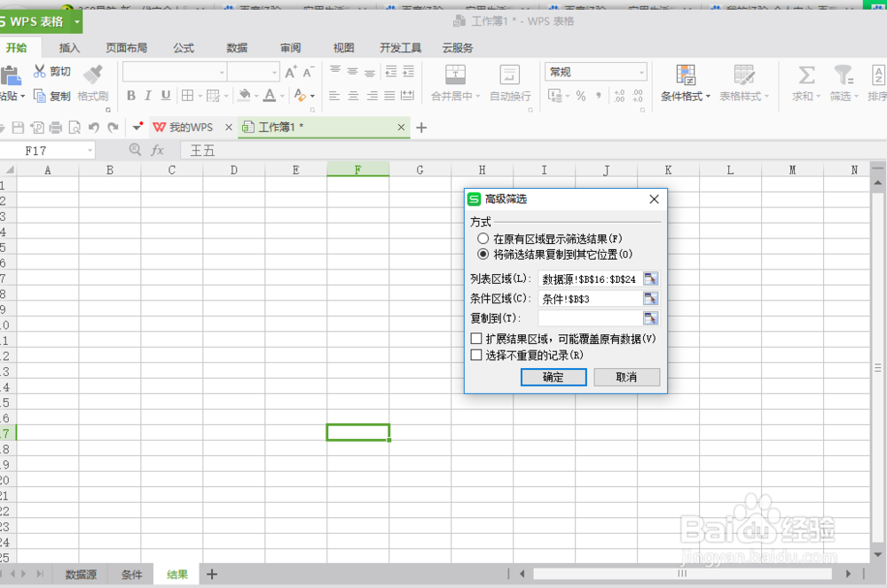Click the align left icon
This screenshot has height=588, width=887.
coord(334,96)
